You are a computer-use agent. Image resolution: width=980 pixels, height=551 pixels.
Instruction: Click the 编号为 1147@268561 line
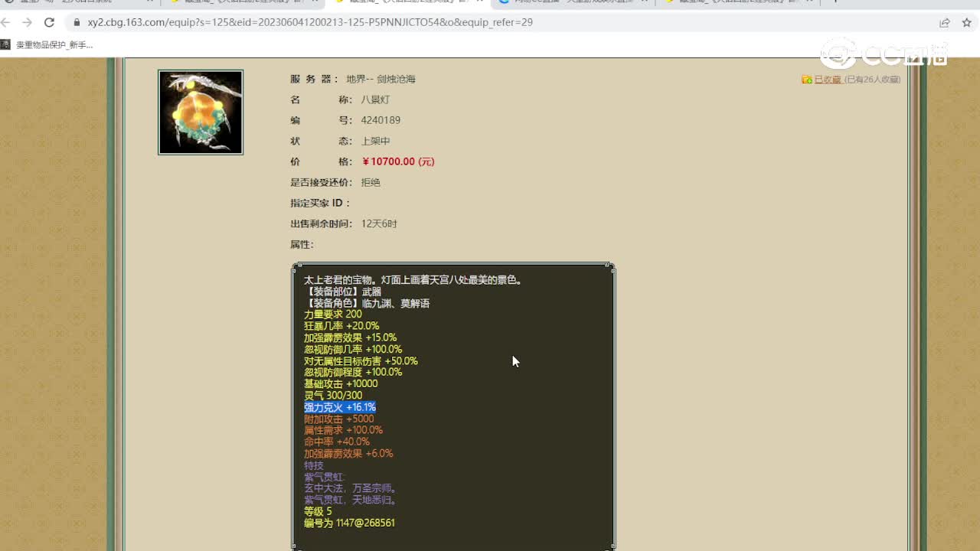coord(349,523)
